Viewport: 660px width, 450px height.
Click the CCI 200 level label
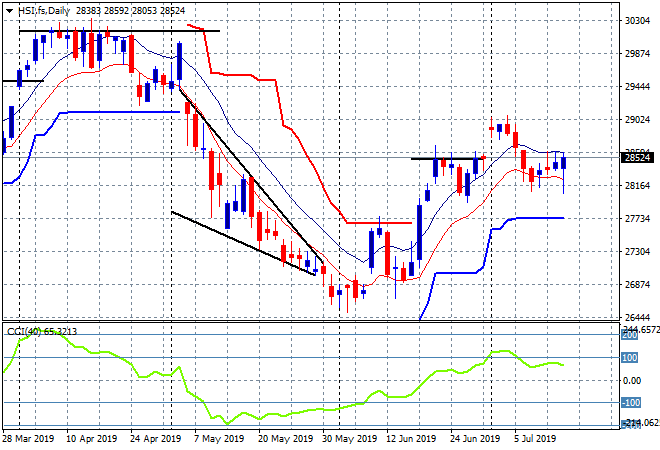click(x=630, y=335)
